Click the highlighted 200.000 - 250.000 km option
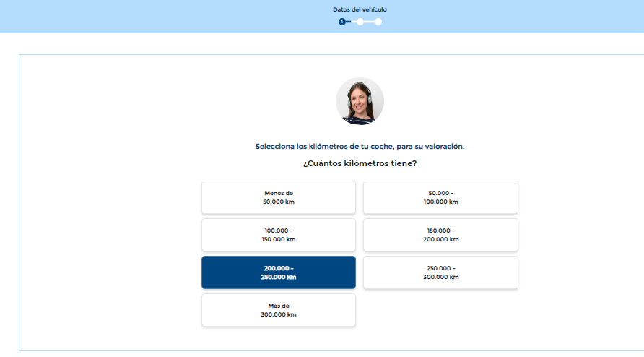Screen dimensions: 644x357 click(278, 272)
